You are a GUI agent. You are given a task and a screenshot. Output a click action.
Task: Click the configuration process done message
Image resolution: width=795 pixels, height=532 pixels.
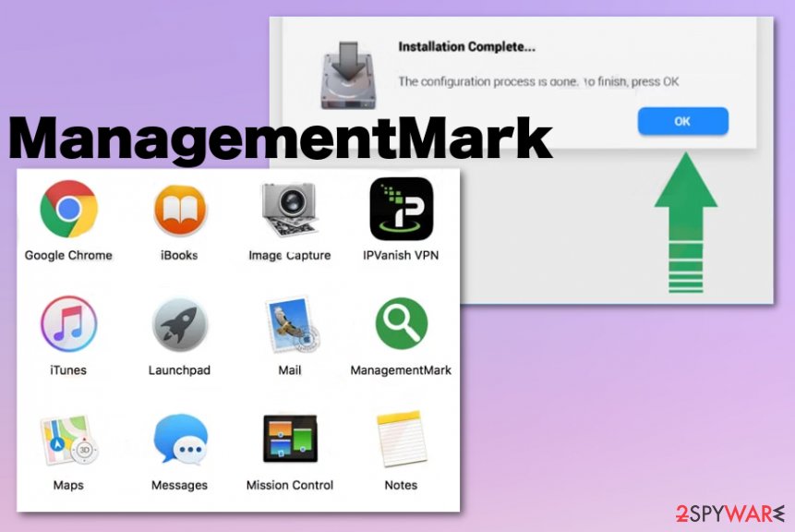538,81
